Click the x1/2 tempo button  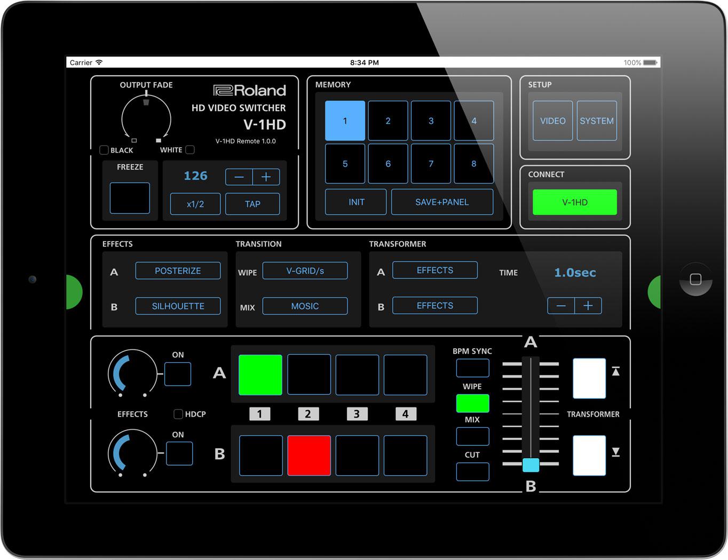(x=195, y=204)
